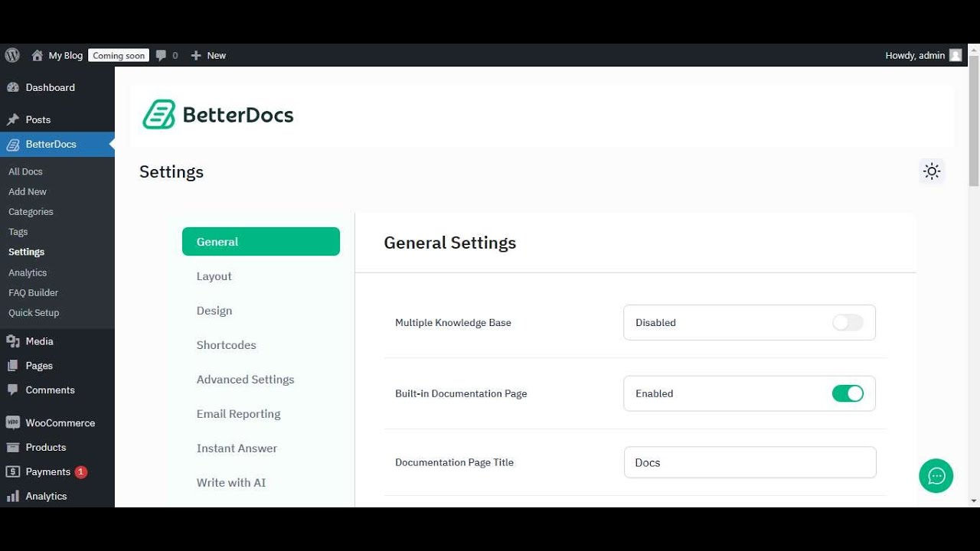The image size is (980, 551).
Task: Click the BetterDocs sidebar menu icon
Action: 13,145
